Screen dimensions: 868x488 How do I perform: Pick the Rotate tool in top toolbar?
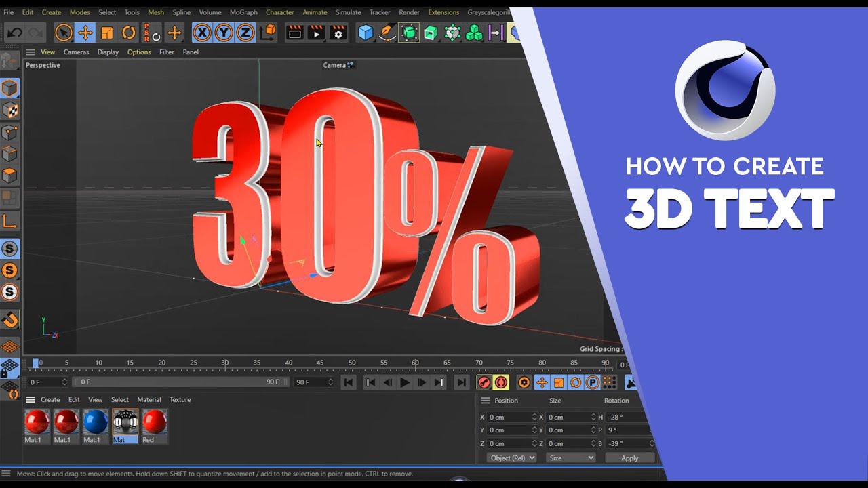point(129,33)
